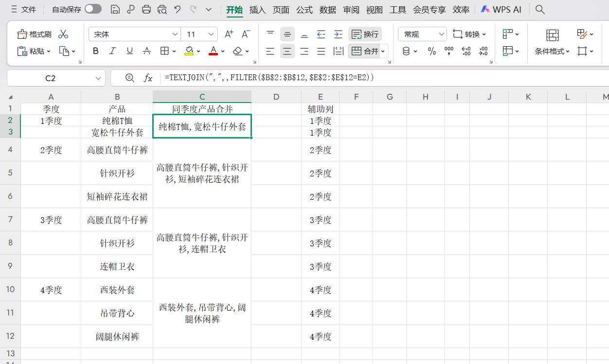Click the percent style icon
The width and height of the screenshot is (609, 364).
[431, 51]
